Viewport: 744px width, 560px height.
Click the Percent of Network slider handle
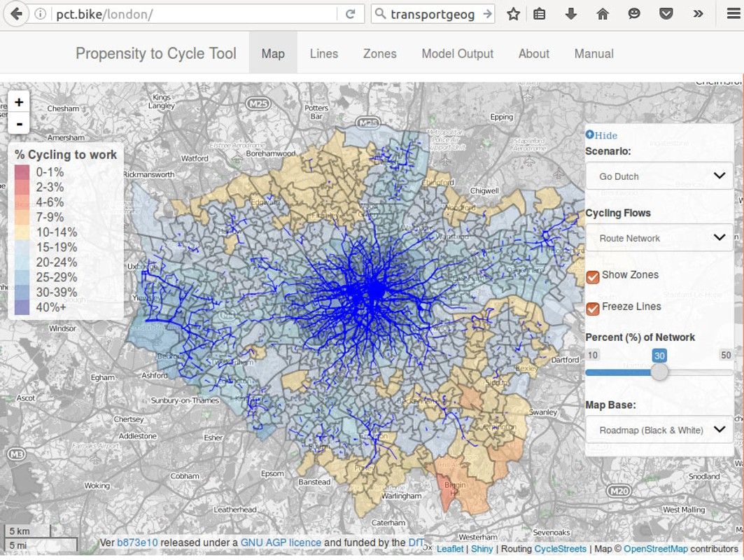[x=659, y=372]
